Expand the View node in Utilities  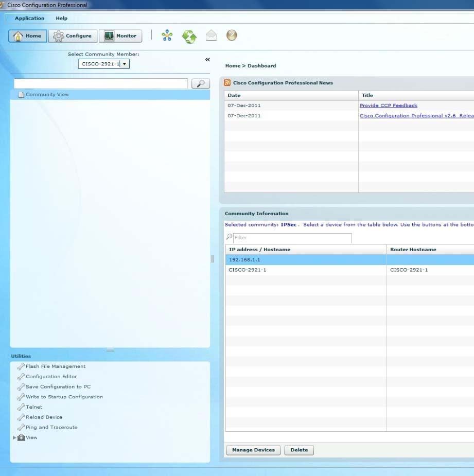coord(14,438)
